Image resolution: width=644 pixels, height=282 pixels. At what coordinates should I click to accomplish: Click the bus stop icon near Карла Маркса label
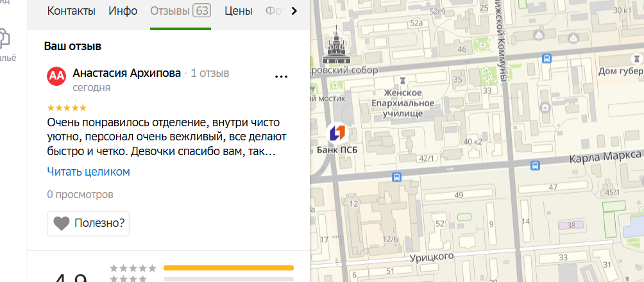click(x=535, y=165)
